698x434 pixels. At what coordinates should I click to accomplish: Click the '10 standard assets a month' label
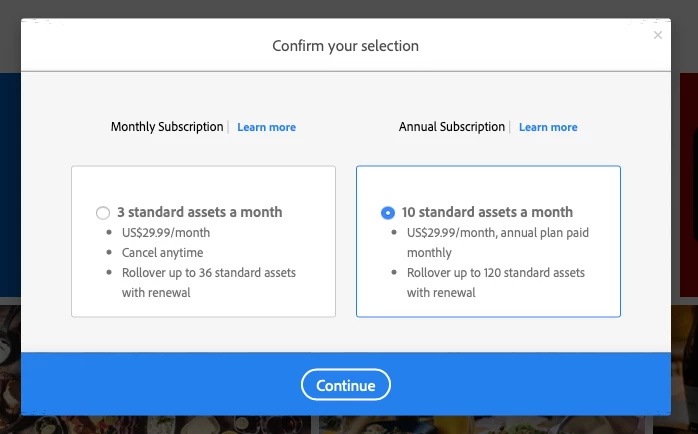coord(487,212)
